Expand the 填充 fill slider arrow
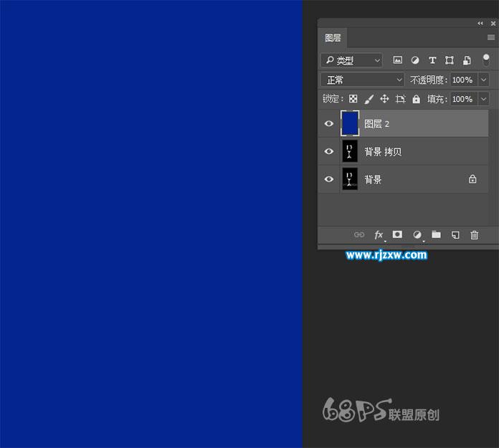Screen dimensions: 499x448 point(483,99)
